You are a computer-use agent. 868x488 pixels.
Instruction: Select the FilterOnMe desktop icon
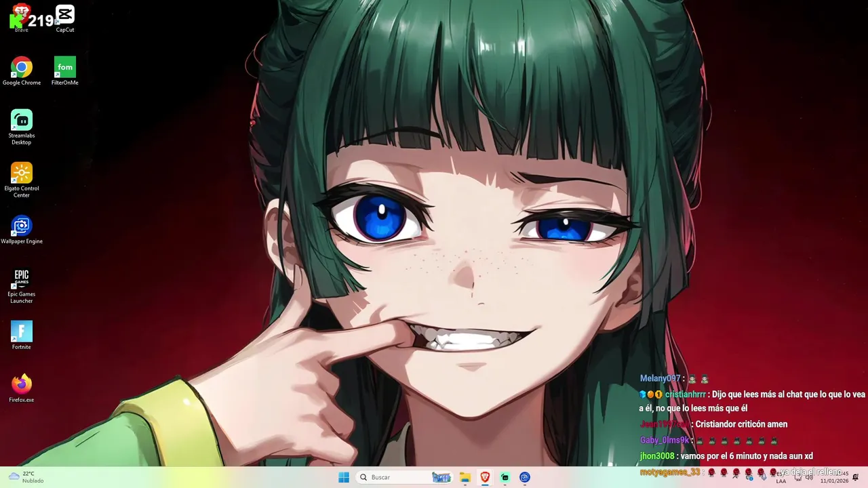(65, 71)
